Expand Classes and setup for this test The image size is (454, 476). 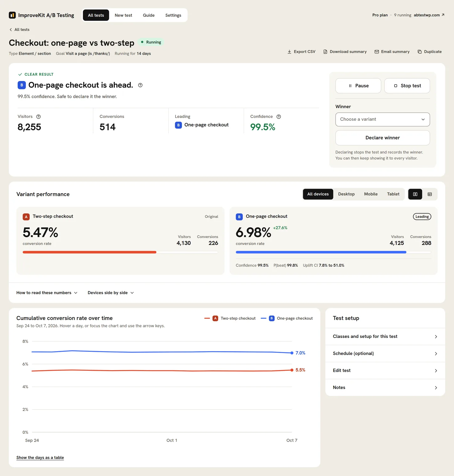click(385, 337)
